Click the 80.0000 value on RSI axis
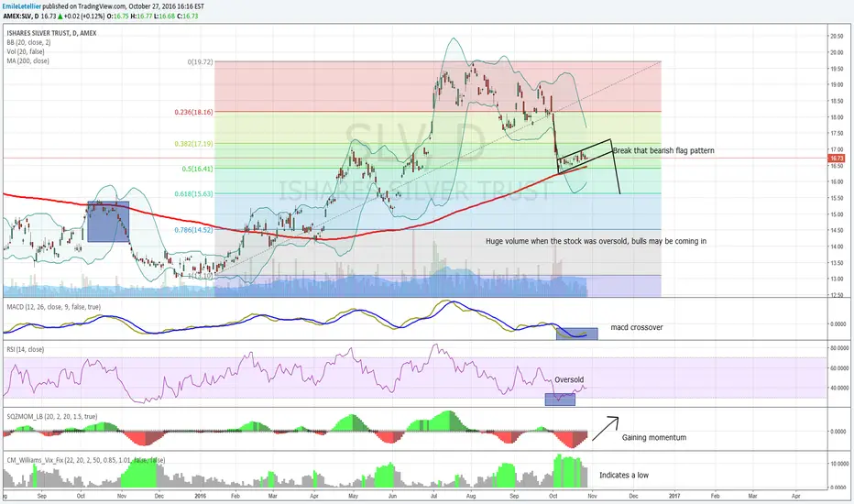854x504 pixels. (838, 348)
